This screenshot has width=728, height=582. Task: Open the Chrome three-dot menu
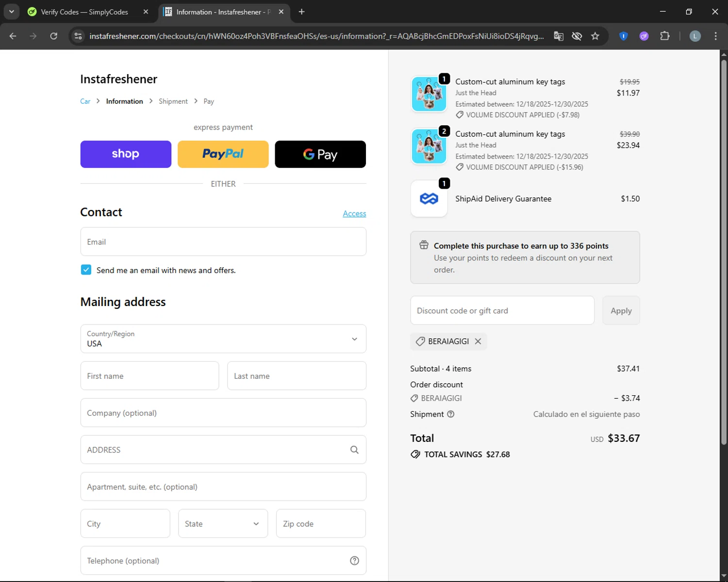[715, 36]
